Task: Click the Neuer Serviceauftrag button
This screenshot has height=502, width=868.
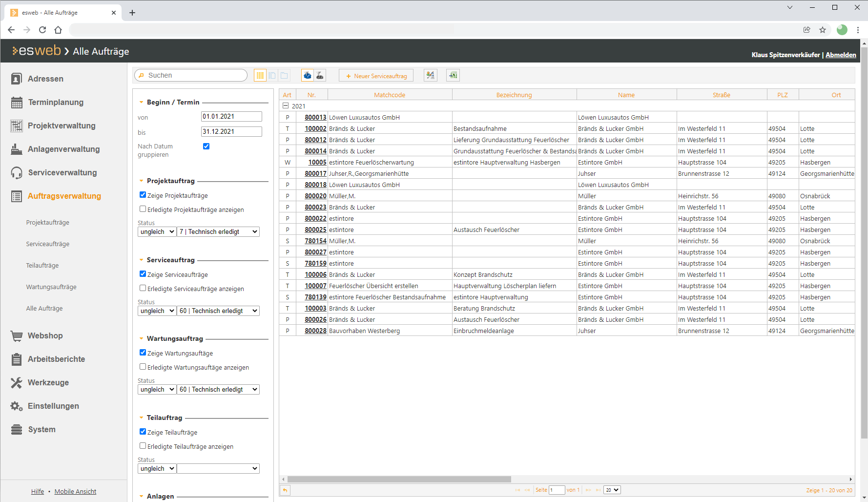Action: click(x=376, y=76)
